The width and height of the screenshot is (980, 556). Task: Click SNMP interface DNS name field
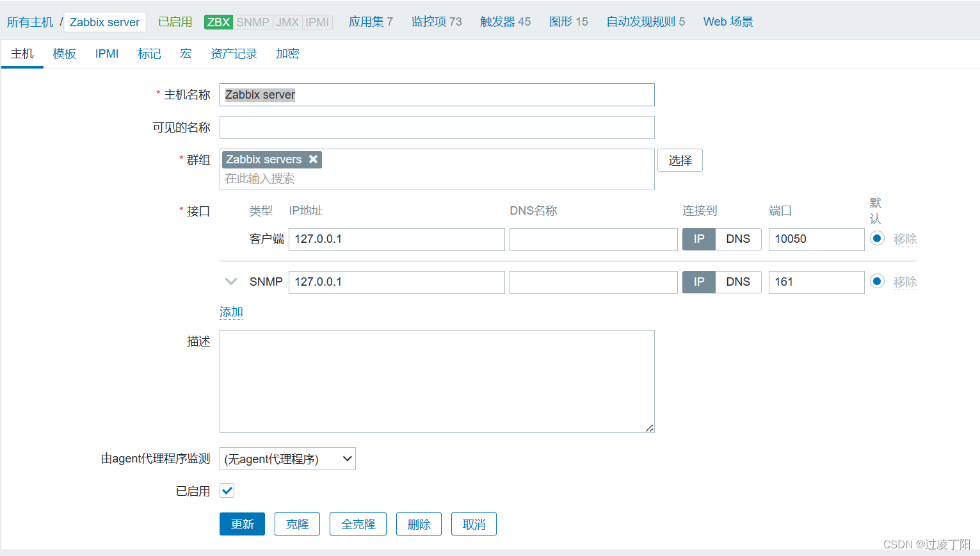pyautogui.click(x=593, y=282)
